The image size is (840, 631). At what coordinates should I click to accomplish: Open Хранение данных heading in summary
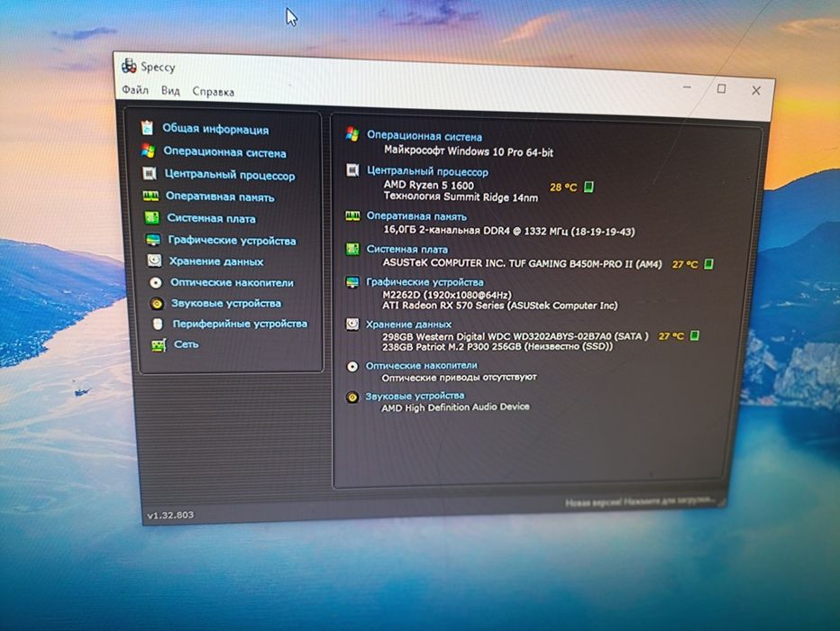(x=408, y=325)
